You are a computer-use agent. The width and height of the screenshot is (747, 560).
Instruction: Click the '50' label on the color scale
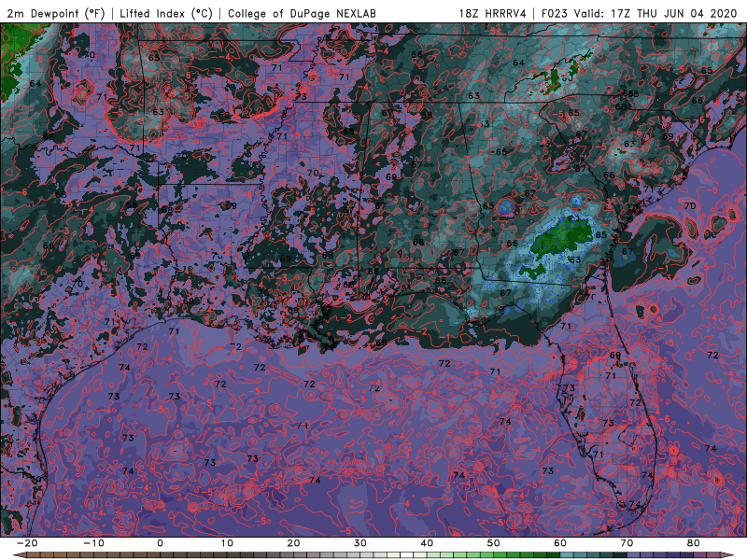pos(494,543)
